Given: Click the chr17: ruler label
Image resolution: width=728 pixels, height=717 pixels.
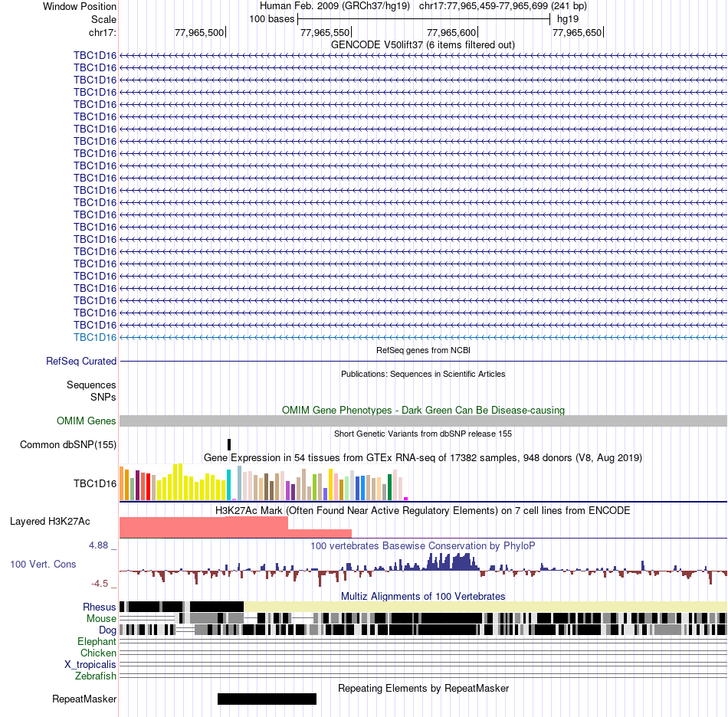Looking at the screenshot, I should click(x=102, y=32).
